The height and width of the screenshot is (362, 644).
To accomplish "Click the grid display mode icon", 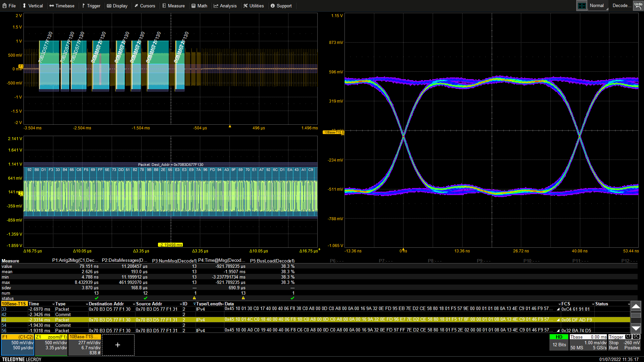I will 582,6.
